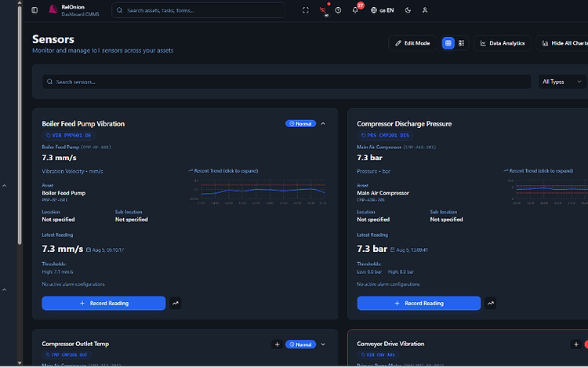Click the upper collapse chevron in left sidebar
The height and width of the screenshot is (368, 588).
(x=5, y=186)
